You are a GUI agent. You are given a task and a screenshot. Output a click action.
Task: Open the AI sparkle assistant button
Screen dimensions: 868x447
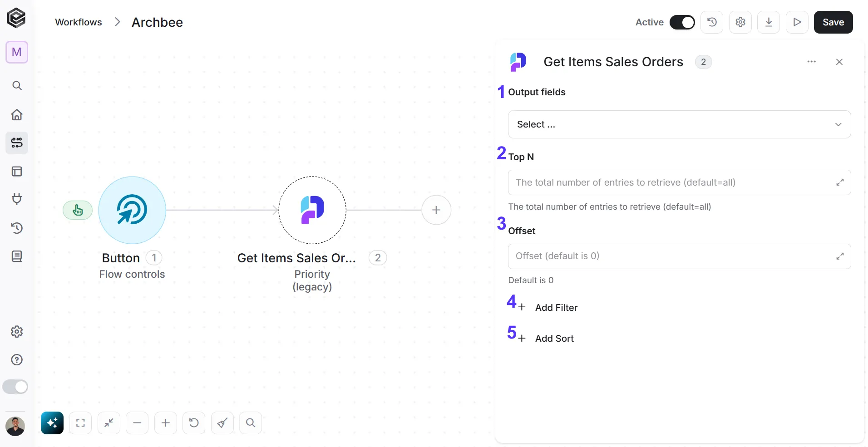coord(52,423)
